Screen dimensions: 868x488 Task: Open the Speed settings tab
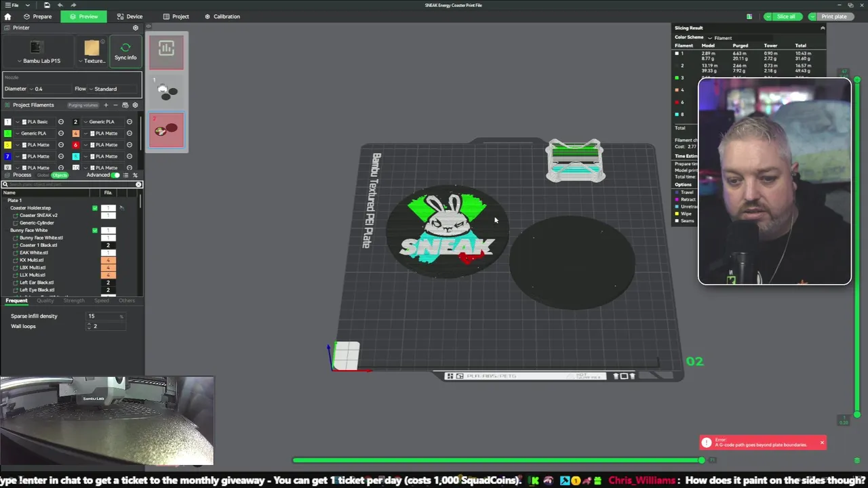[102, 300]
